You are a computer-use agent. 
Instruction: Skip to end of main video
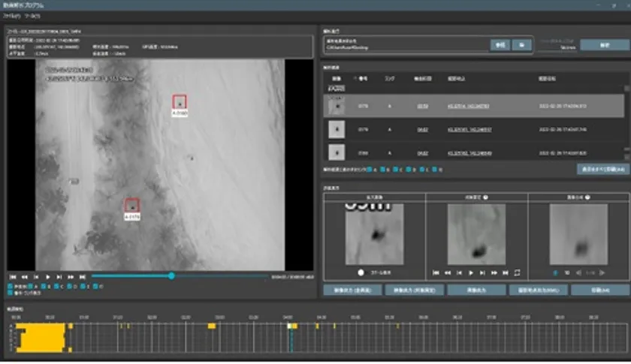(83, 276)
